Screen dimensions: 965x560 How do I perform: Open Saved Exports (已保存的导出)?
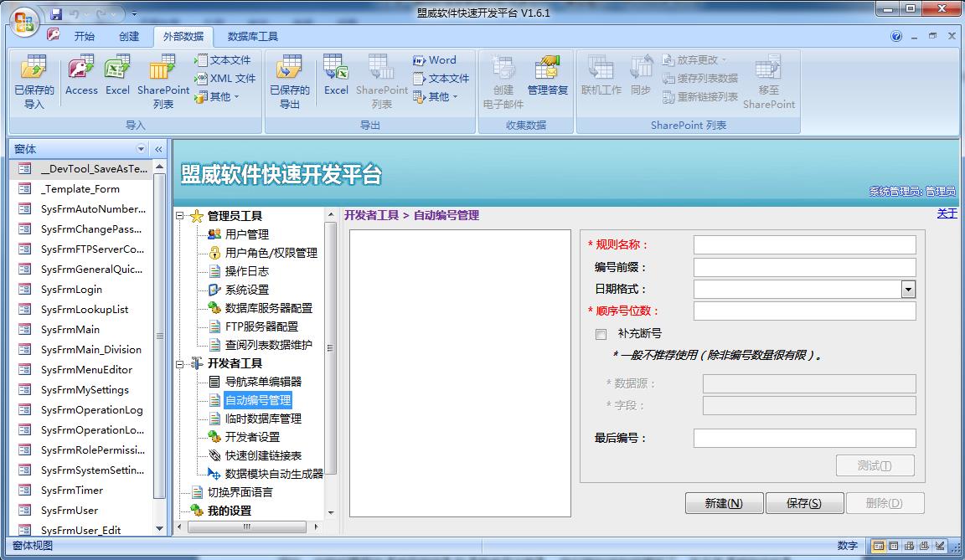[289, 82]
